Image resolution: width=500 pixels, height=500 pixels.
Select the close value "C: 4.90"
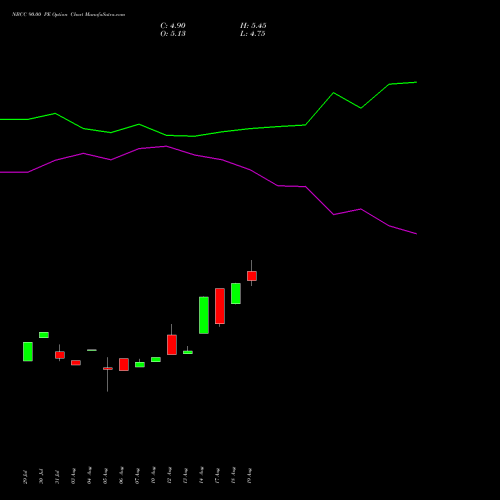point(173,26)
